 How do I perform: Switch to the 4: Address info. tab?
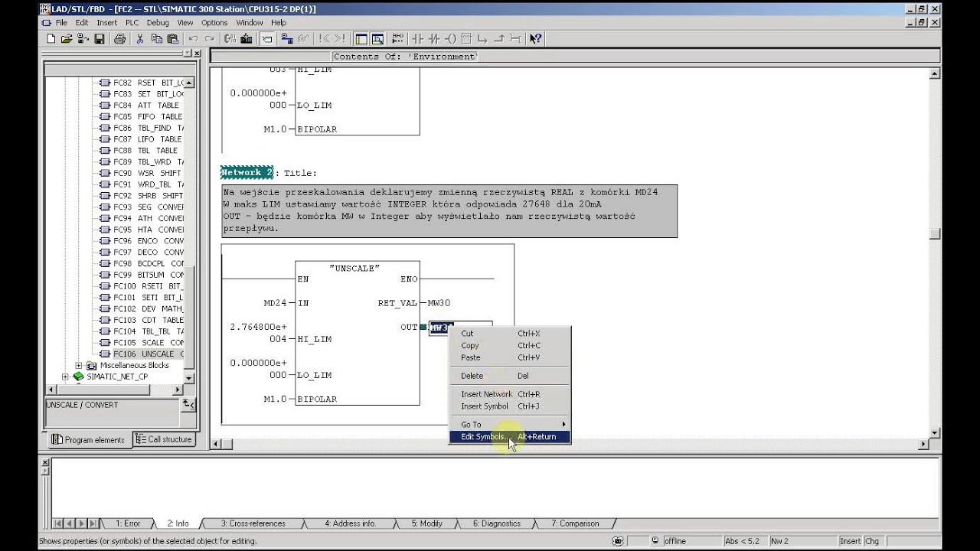pos(350,523)
